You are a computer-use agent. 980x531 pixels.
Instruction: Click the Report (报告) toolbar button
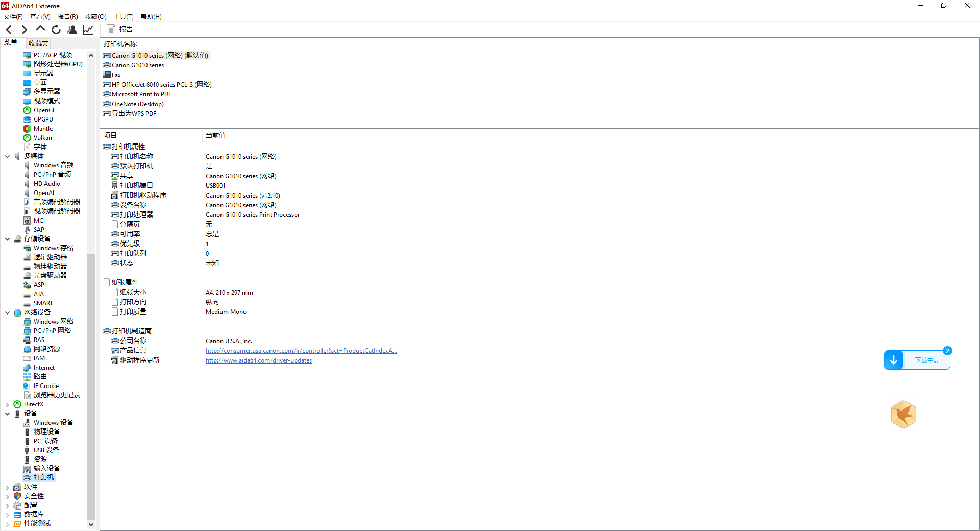[120, 30]
